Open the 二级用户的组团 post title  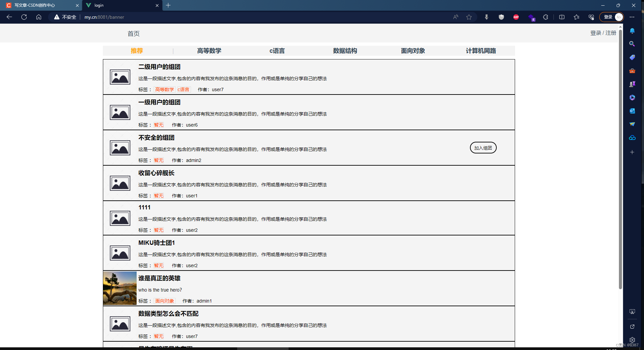pos(159,67)
